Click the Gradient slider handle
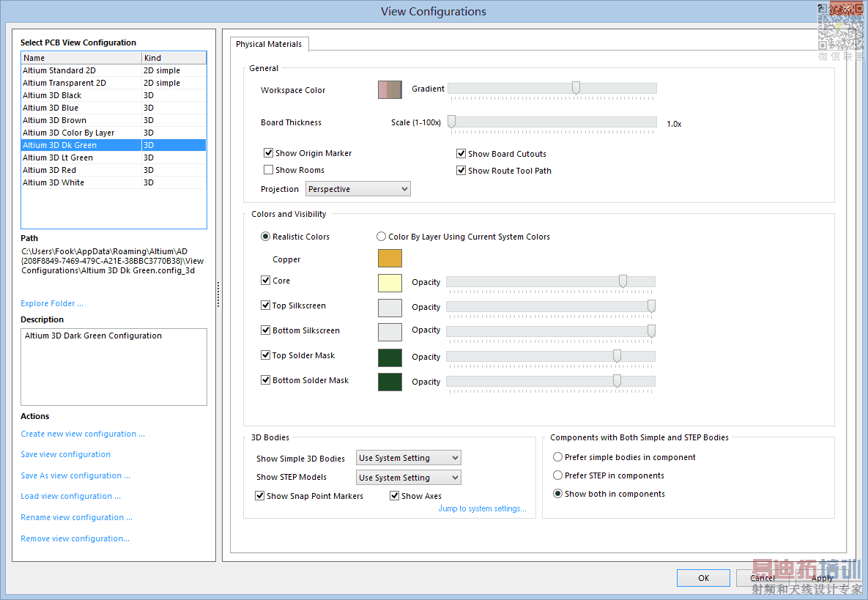 [x=576, y=88]
